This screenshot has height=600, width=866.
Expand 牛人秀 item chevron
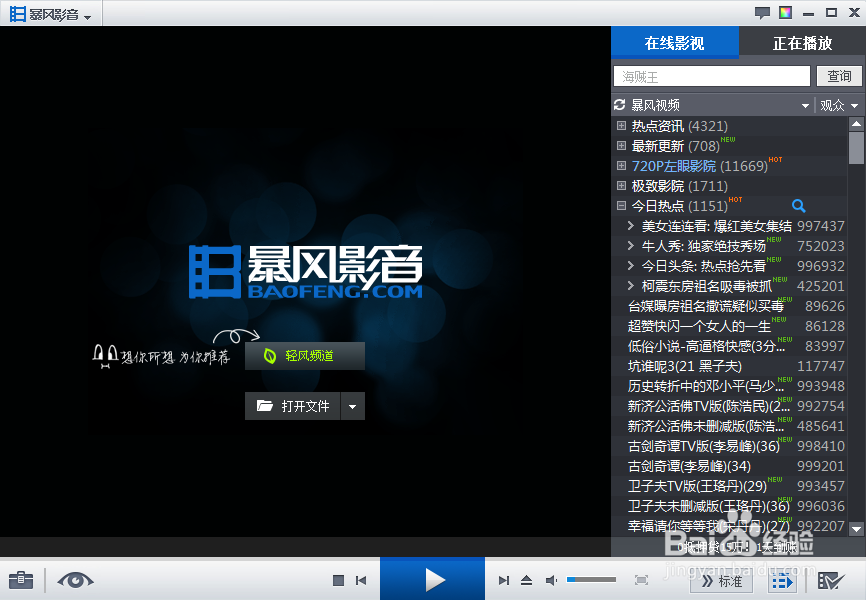(631, 245)
